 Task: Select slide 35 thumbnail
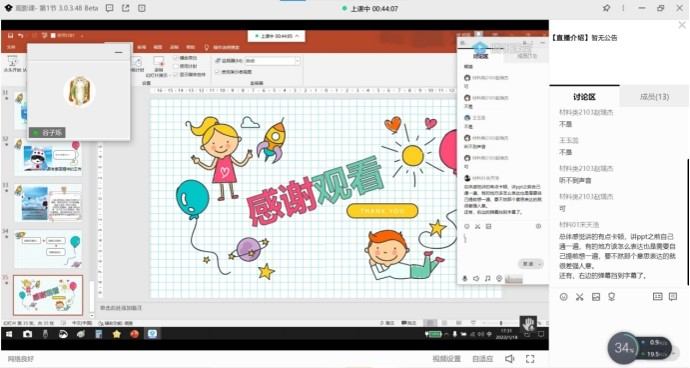pyautogui.click(x=48, y=295)
